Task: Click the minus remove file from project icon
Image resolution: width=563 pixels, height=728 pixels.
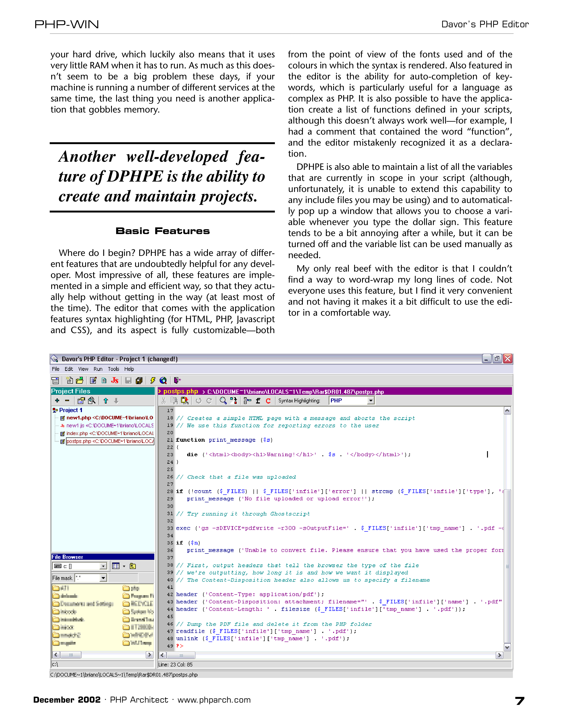Action: pyautogui.click(x=67, y=401)
